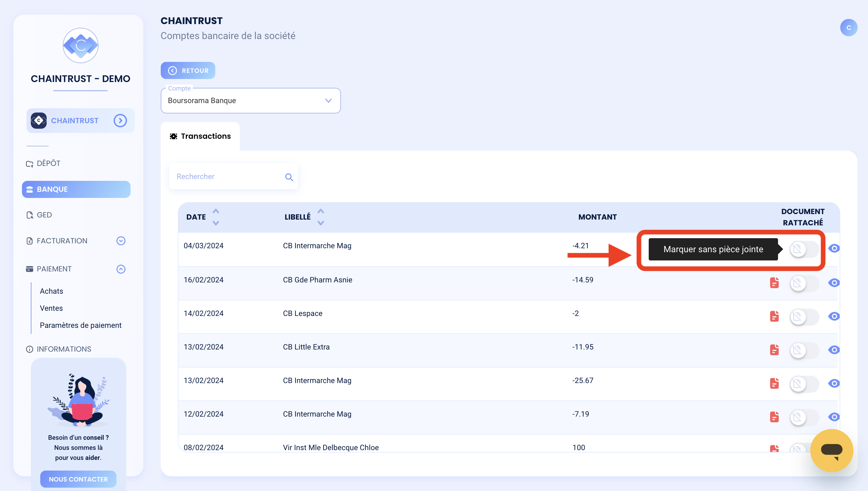Expand the Facturation menu chevron
This screenshot has width=868, height=491.
pos(121,241)
